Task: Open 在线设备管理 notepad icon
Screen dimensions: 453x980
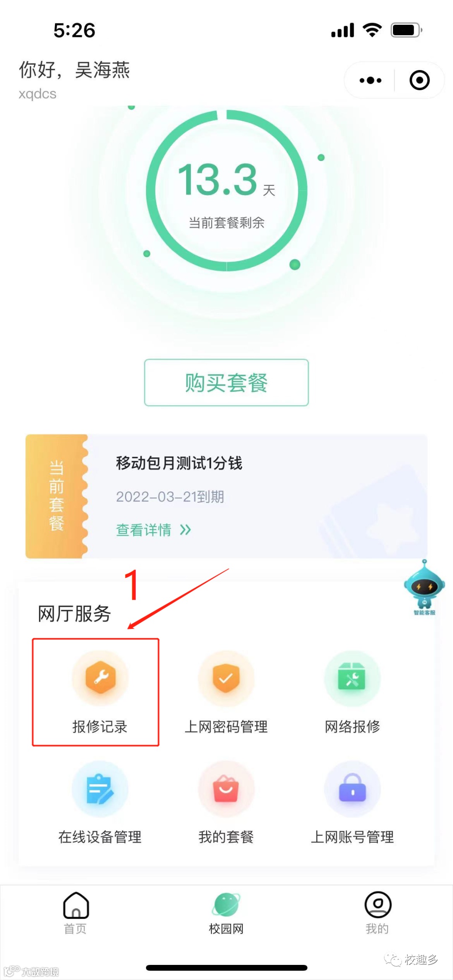Action: click(100, 789)
